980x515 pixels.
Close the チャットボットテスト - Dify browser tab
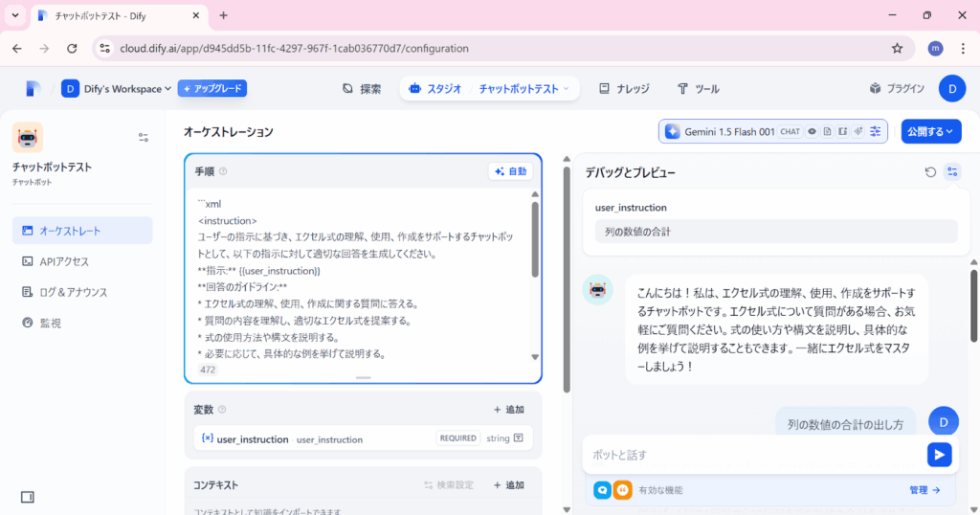[195, 15]
